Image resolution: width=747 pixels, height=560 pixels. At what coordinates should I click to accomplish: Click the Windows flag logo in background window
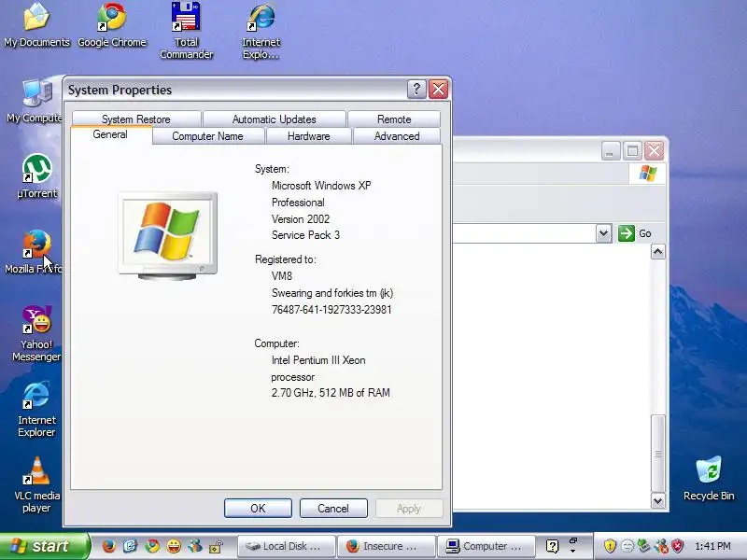(647, 173)
